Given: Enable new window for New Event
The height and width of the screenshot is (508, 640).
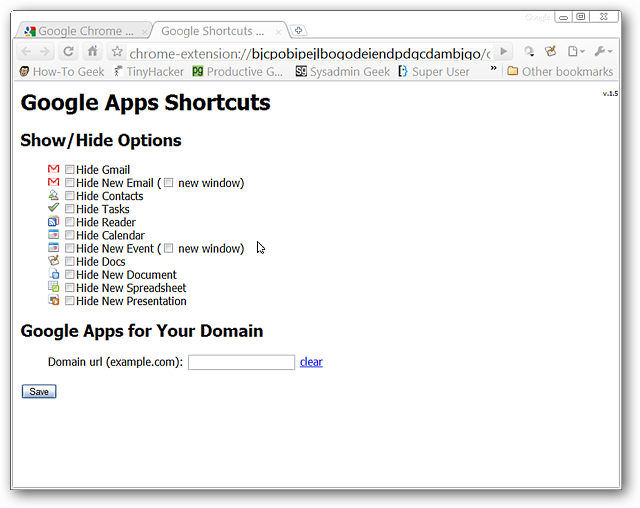Looking at the screenshot, I should [169, 248].
